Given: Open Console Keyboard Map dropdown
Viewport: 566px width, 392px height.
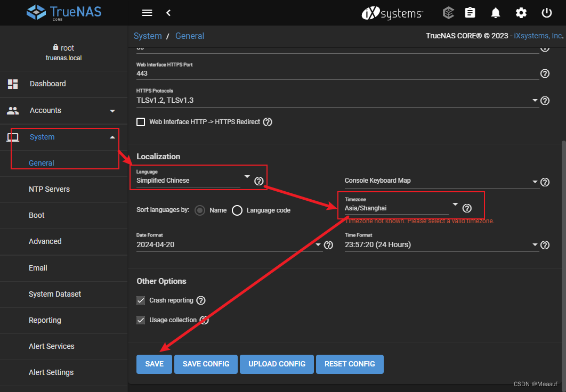Looking at the screenshot, I should [535, 182].
